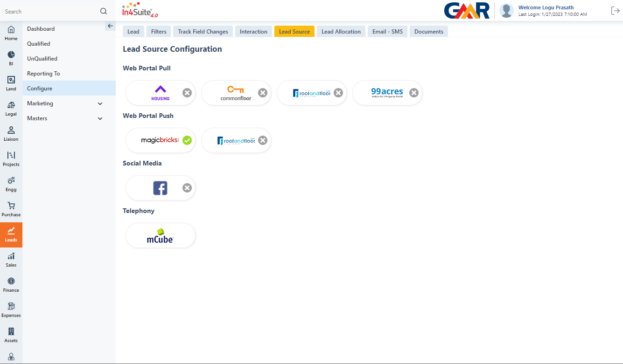Collapse the side navigation panel arrow
Screen dimensions: 623x364
[110, 26]
